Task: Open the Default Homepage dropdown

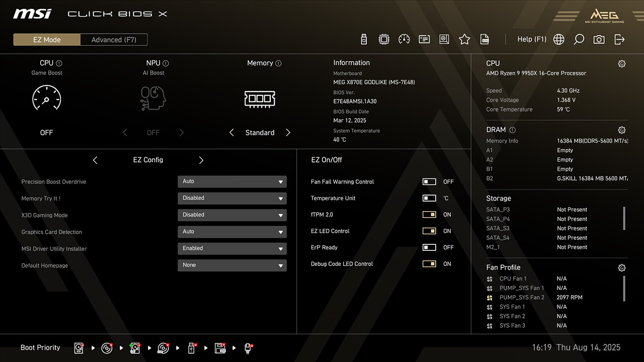Action: tap(232, 265)
